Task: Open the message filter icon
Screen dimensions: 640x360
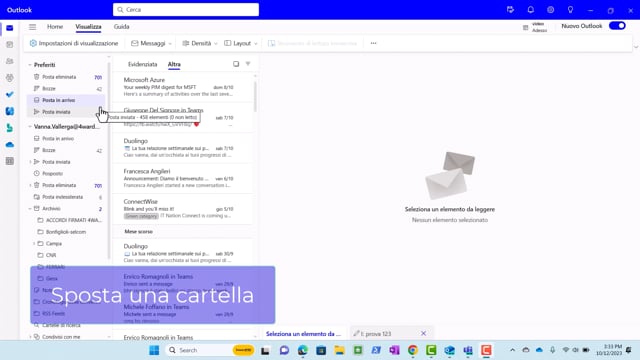Action: tap(248, 64)
